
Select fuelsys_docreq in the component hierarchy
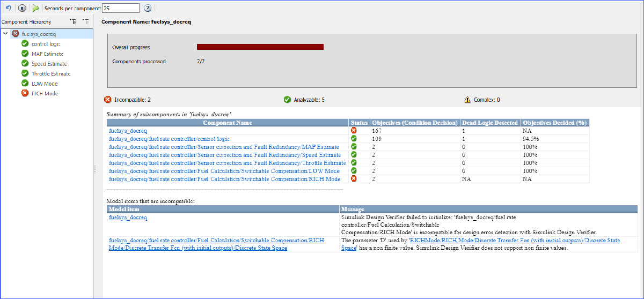39,34
